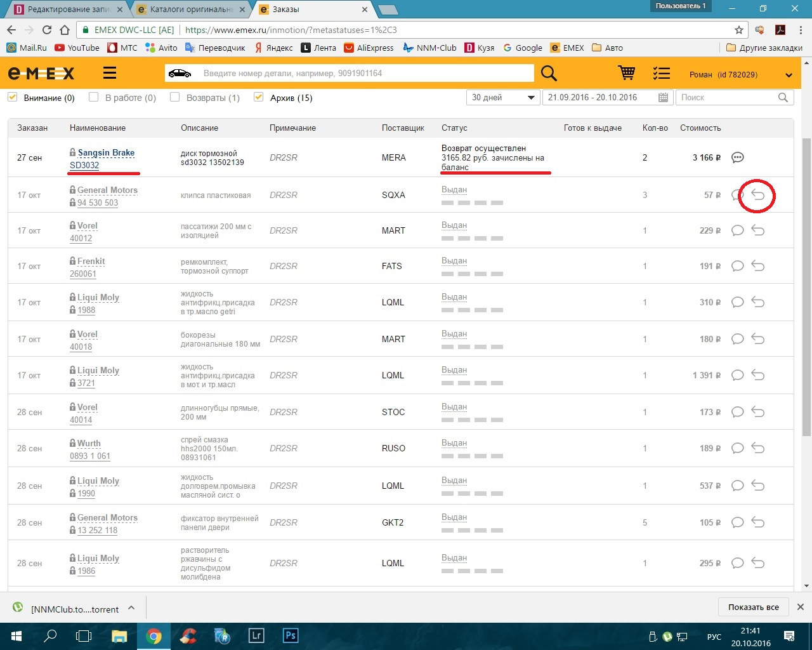Open the Windows action center notifications

click(x=789, y=636)
